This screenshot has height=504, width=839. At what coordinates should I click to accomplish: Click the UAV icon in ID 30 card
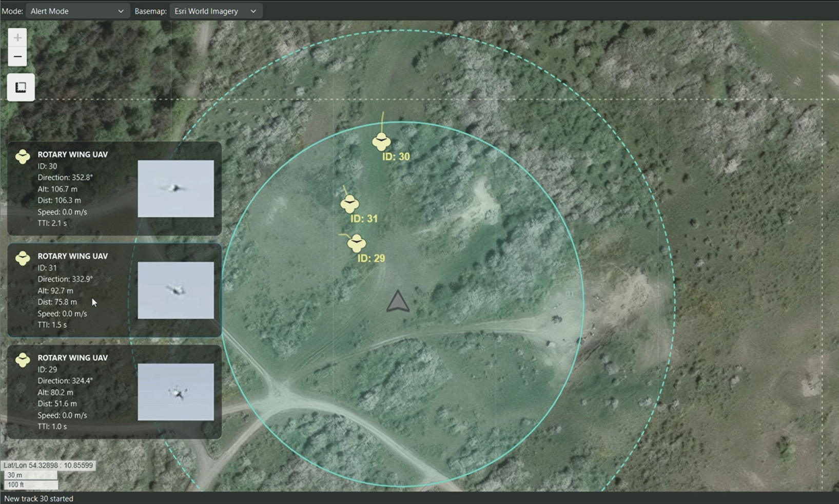tap(23, 156)
